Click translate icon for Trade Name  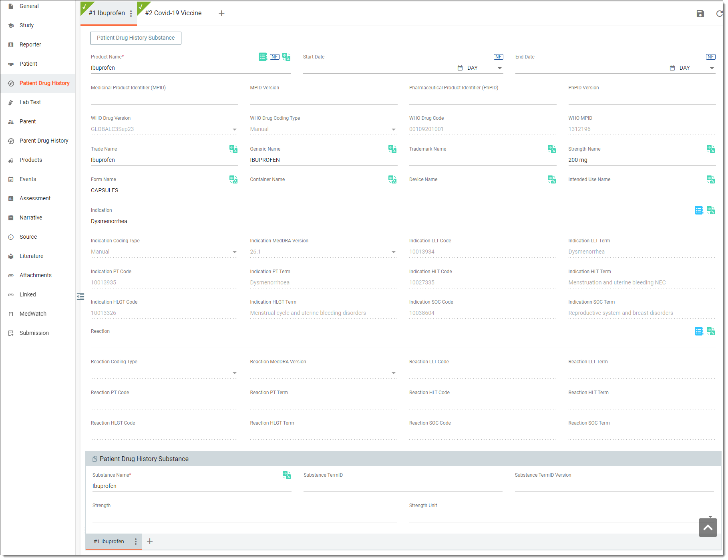click(233, 149)
